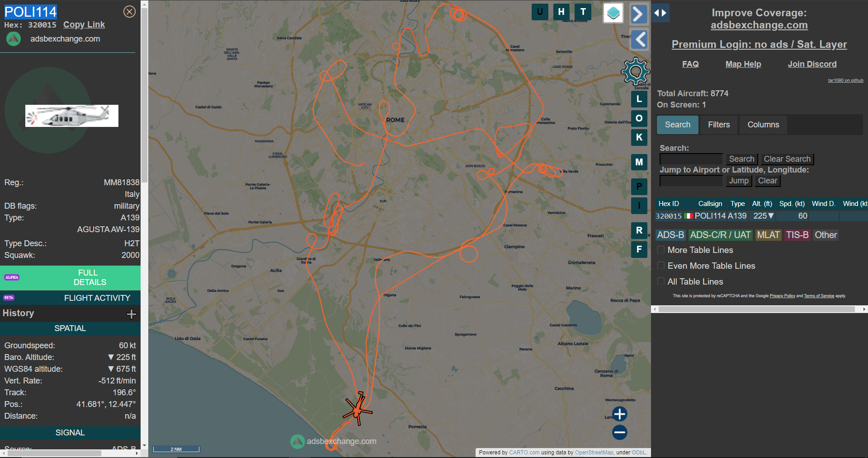Screen dimensions: 868x458
Task: Click the M map button
Action: coord(639,162)
